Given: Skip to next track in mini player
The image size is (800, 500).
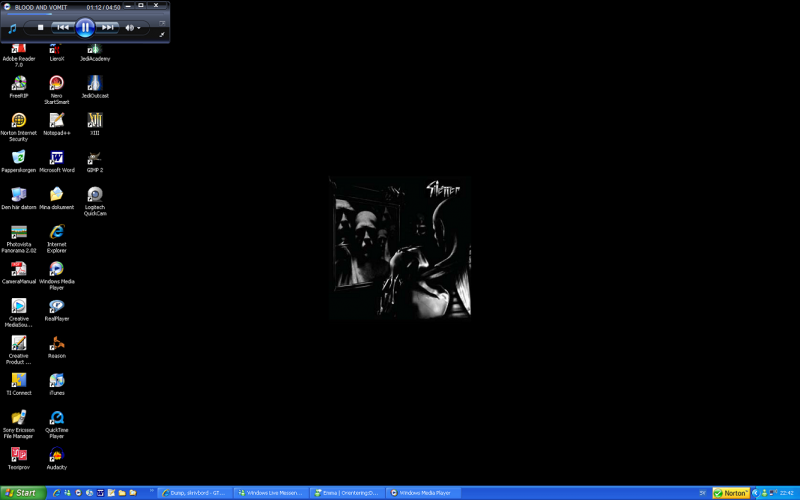Looking at the screenshot, I should click(x=107, y=28).
